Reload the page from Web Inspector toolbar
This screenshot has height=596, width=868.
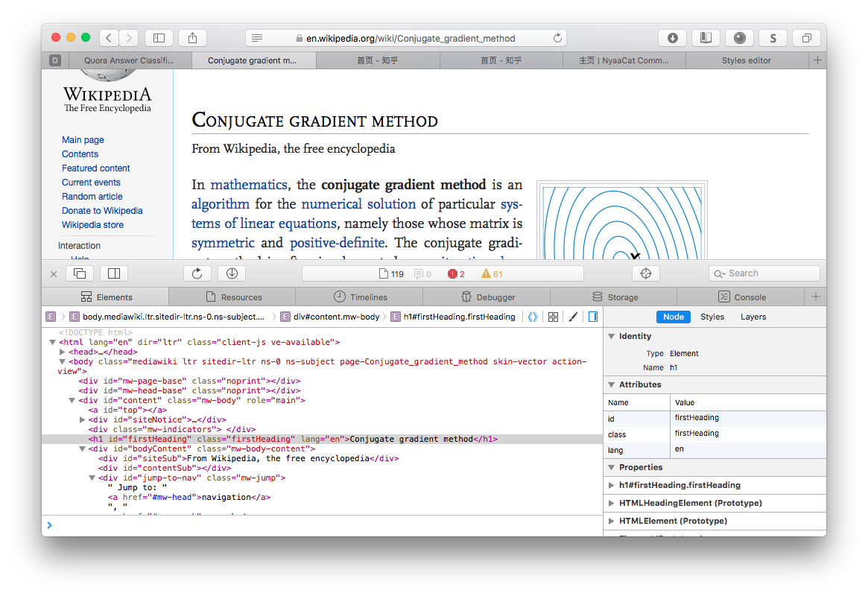point(197,273)
